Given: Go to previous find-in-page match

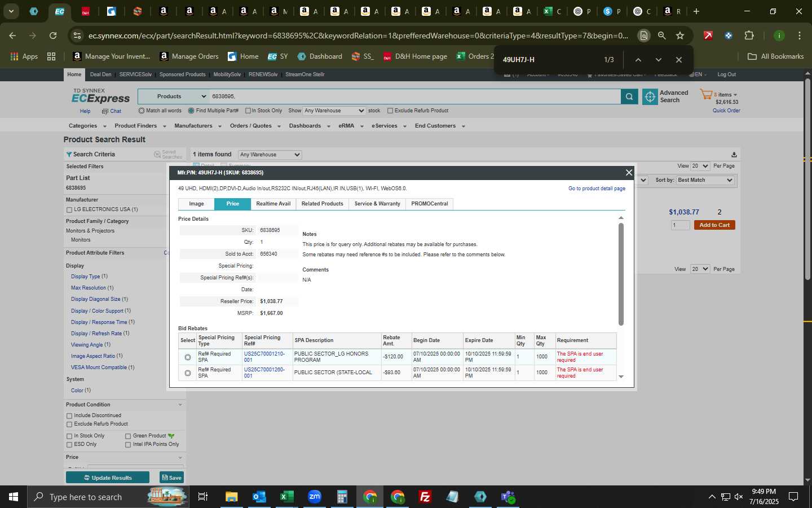Looking at the screenshot, I should 638,60.
